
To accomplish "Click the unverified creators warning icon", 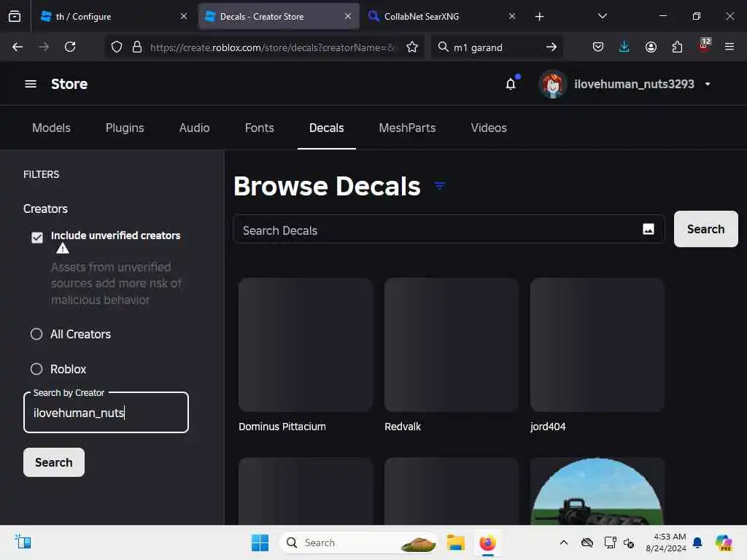I will pyautogui.click(x=63, y=249).
